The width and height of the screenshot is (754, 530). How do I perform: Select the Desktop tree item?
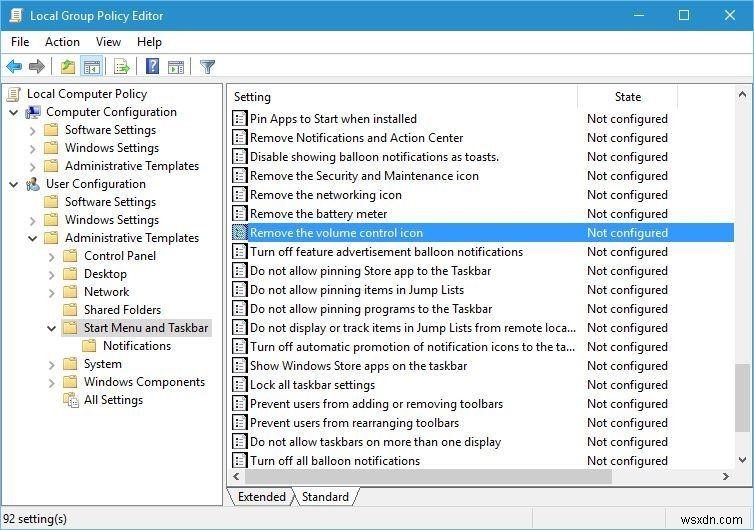[x=105, y=274]
